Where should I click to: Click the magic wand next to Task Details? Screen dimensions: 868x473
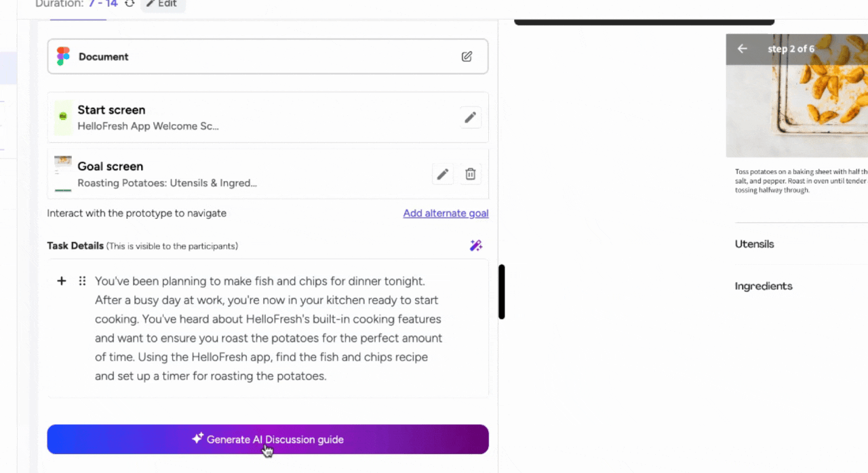tap(476, 245)
